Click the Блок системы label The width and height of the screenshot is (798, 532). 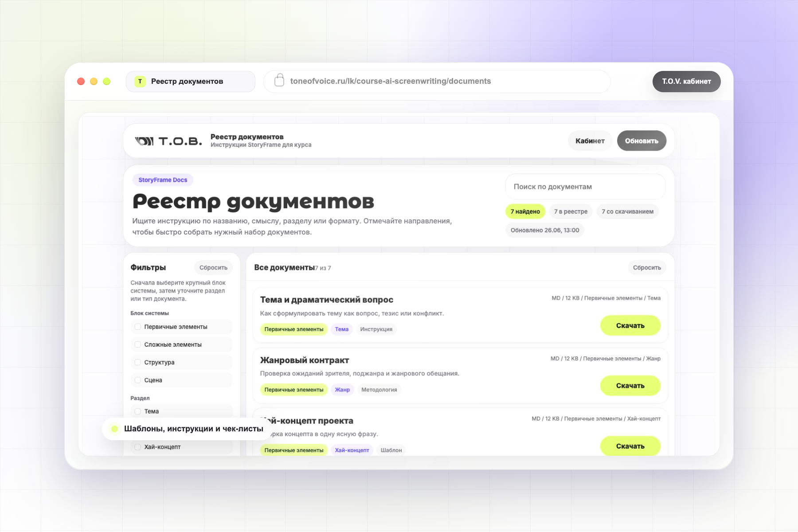point(149,313)
